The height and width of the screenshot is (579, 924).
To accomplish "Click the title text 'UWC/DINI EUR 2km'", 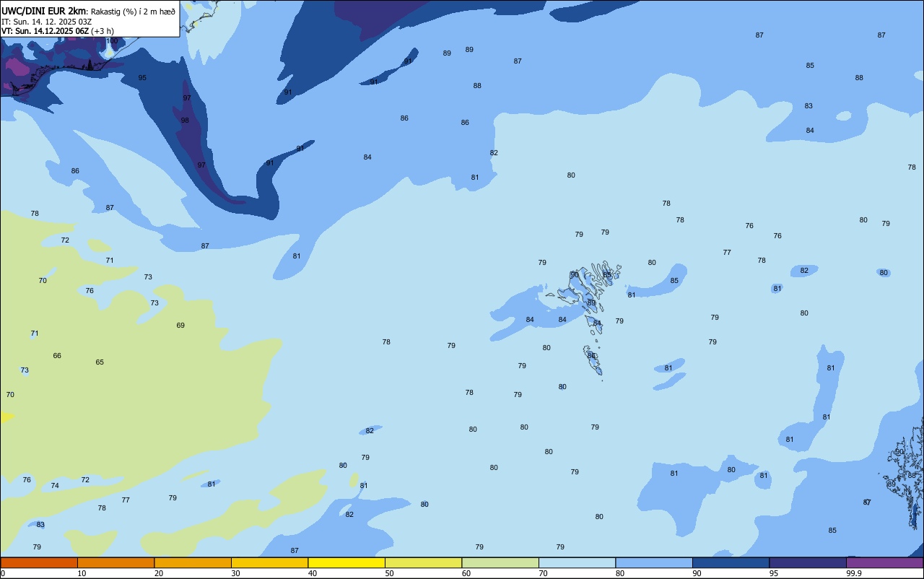I will click(43, 11).
